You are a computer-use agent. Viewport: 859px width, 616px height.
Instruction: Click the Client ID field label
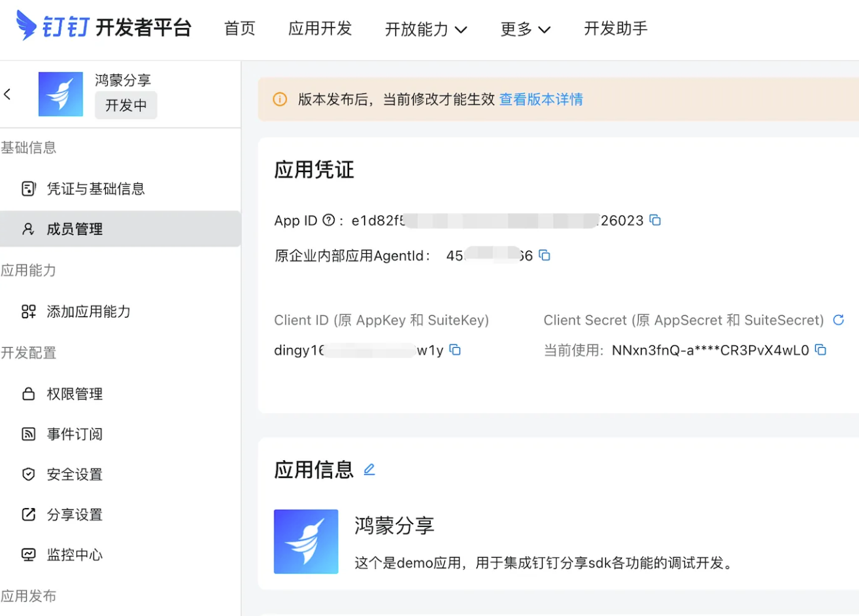click(382, 320)
